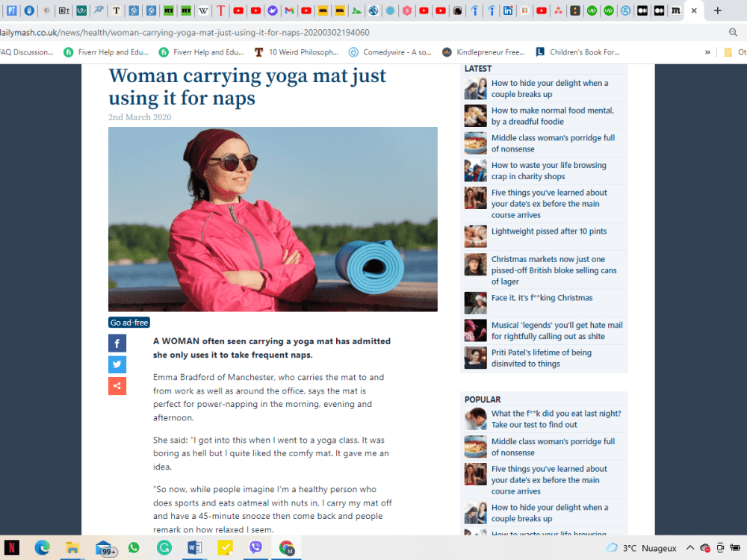Open the Netflix app in the taskbar

(12, 547)
